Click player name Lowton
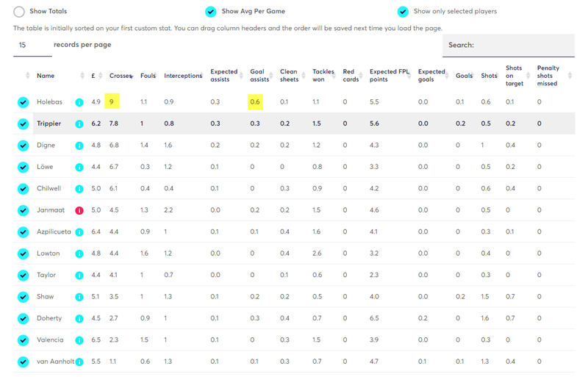Image resolution: width=588 pixels, height=377 pixels. [x=49, y=254]
